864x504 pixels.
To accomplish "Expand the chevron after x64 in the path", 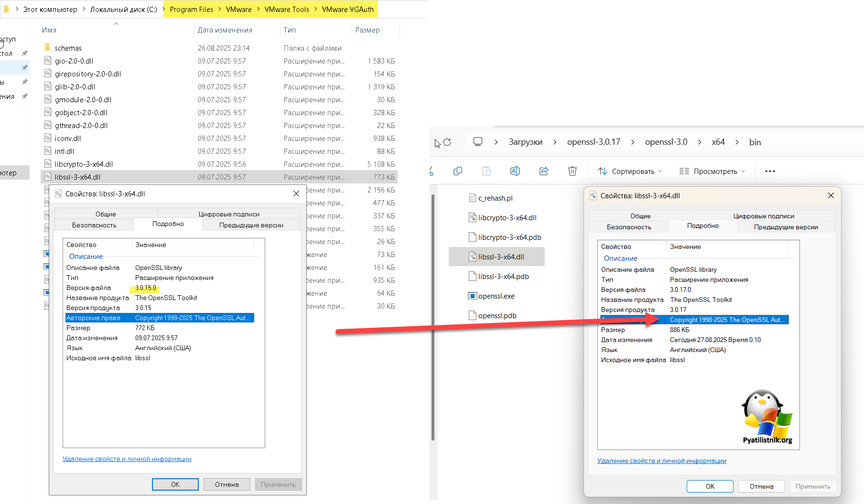I will click(x=737, y=142).
